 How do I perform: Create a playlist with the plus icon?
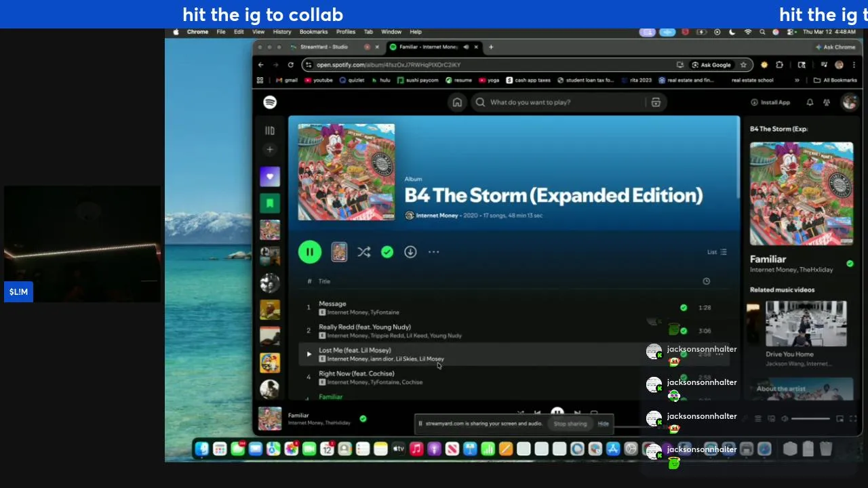point(270,149)
